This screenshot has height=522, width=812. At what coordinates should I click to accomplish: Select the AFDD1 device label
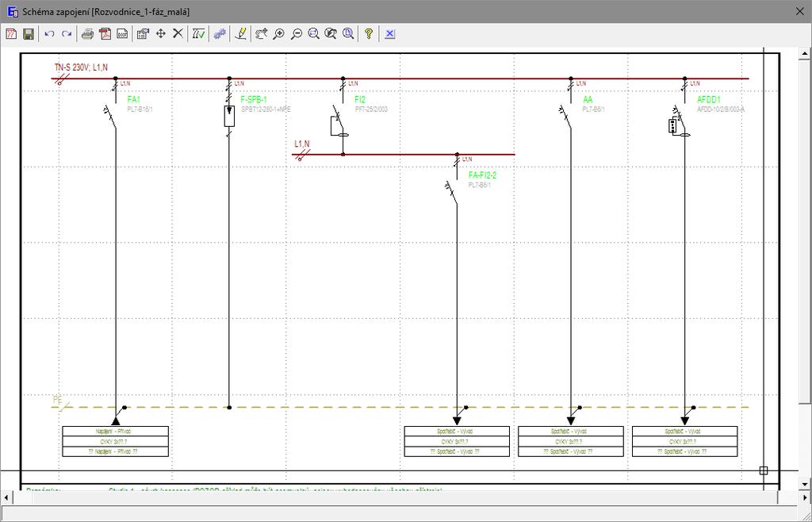[708, 99]
